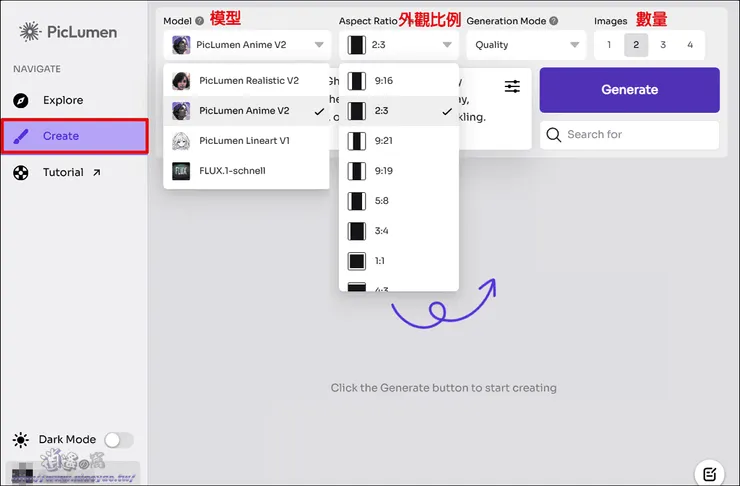Click the Model dropdown arrow
The image size is (740, 486).
click(319, 45)
